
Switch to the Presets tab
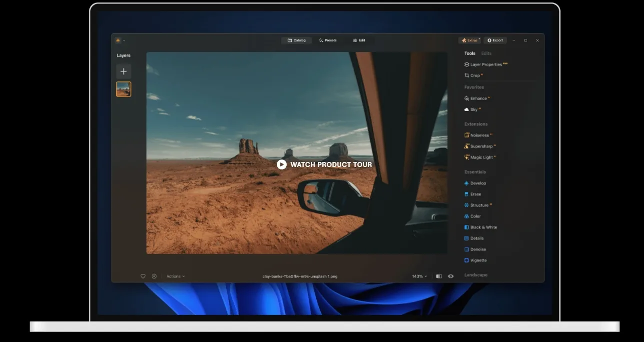coord(328,40)
